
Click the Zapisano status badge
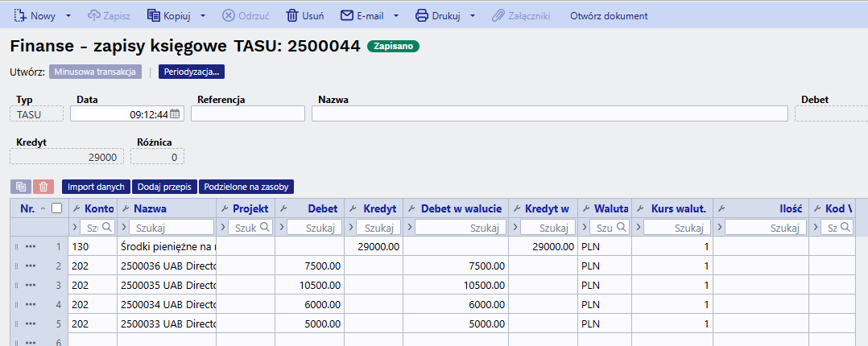tap(393, 47)
